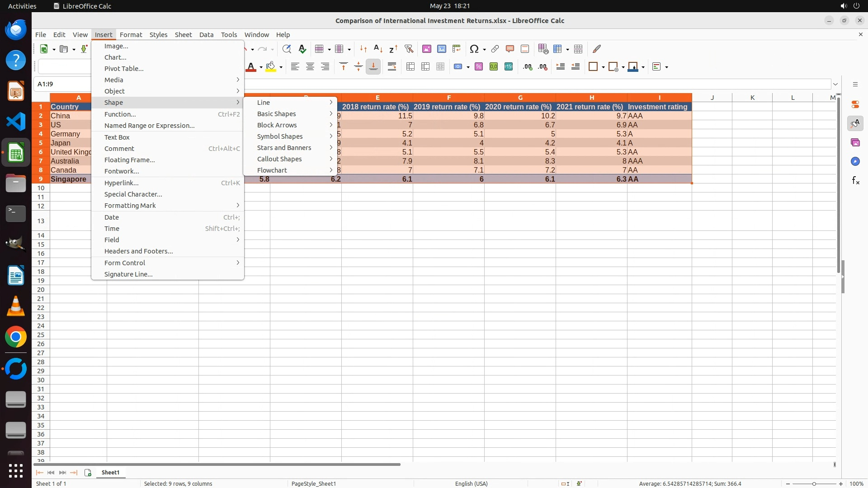Click the Spelling check icon
The height and width of the screenshot is (488, 868).
[302, 49]
